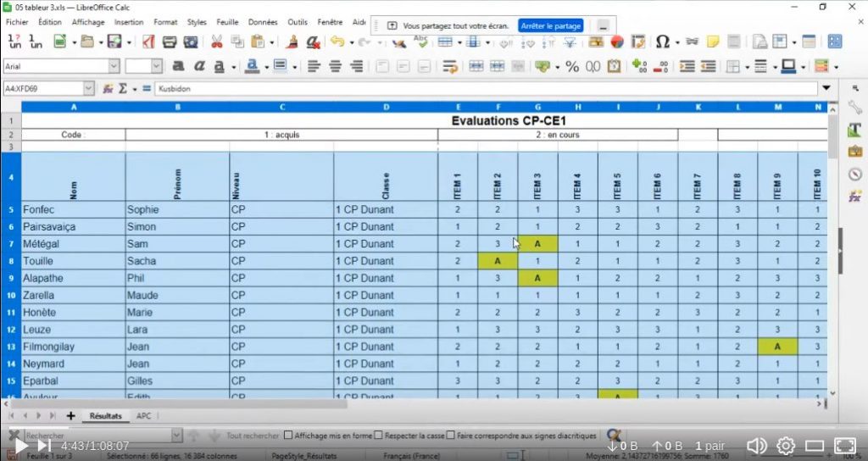Click the Print icon in toolbar
The image size is (868, 461).
pos(170,42)
